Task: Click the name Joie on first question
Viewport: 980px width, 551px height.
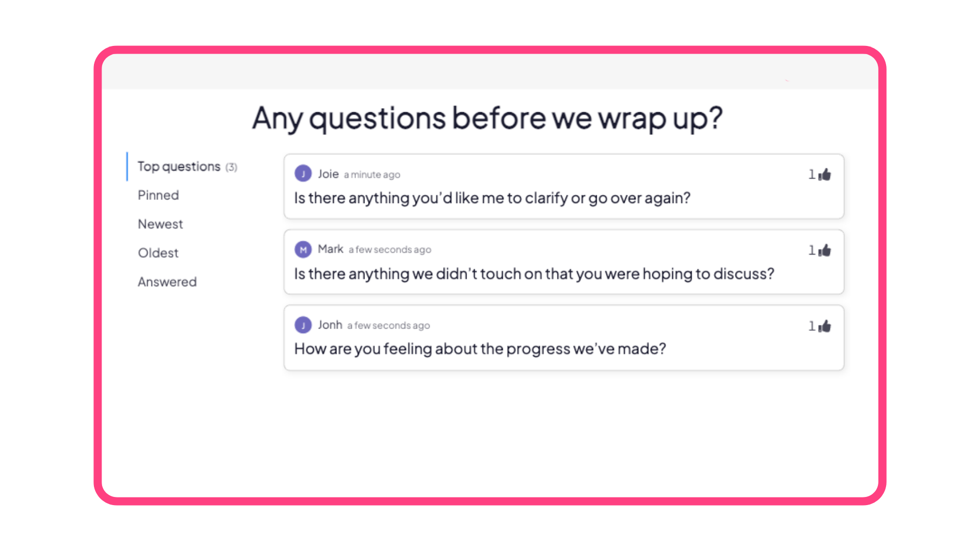Action: [328, 174]
